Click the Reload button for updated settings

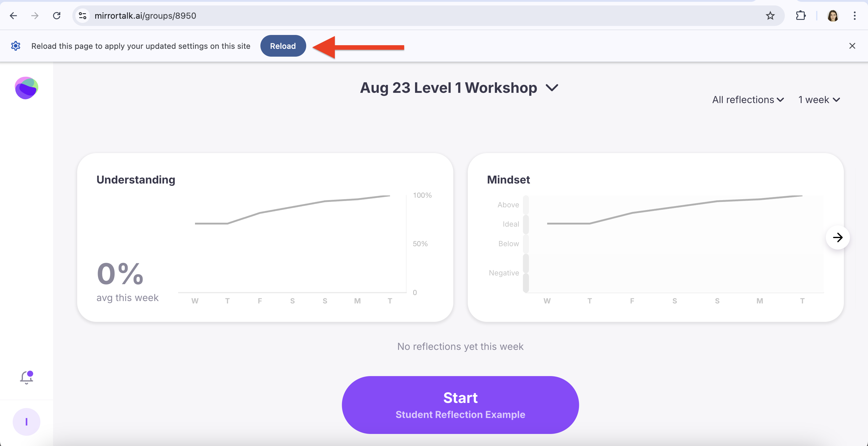(x=283, y=46)
